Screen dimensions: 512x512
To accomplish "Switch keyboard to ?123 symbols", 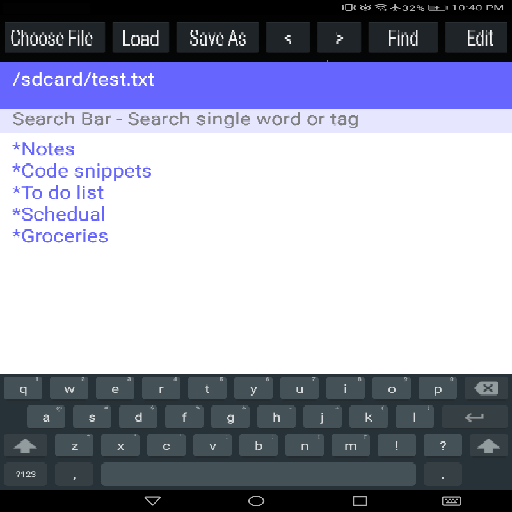I will click(25, 474).
